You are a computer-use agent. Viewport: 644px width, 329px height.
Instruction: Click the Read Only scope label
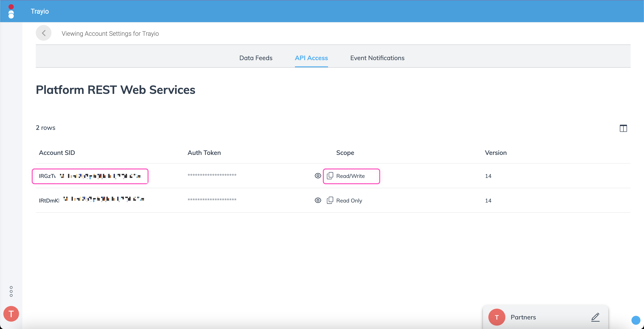(349, 200)
